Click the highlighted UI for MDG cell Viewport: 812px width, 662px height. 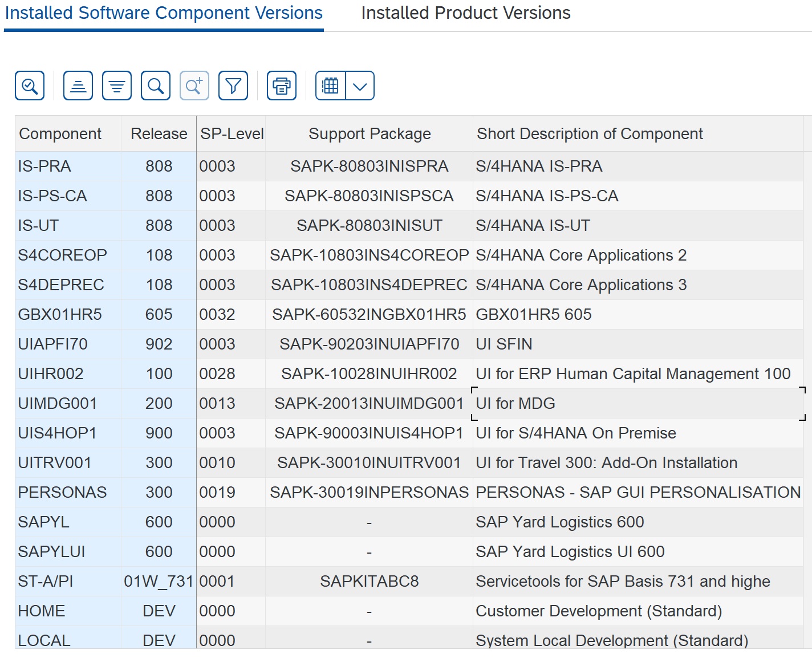(x=638, y=403)
